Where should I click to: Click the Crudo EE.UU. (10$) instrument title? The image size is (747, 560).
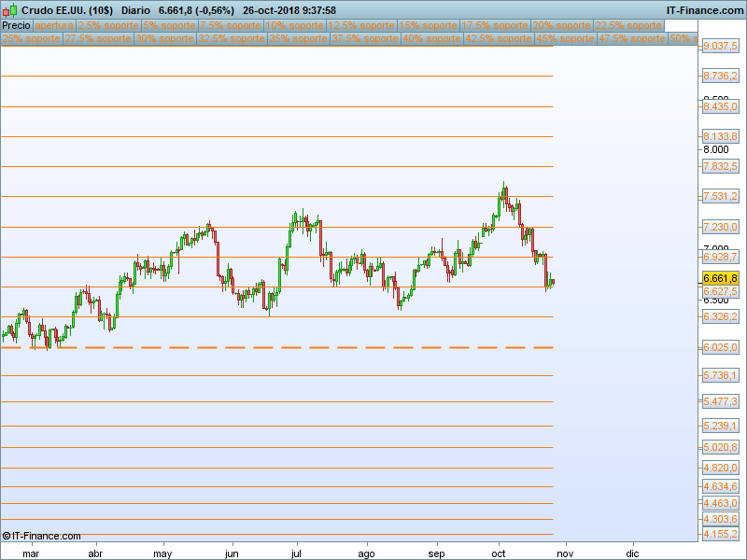(x=67, y=10)
